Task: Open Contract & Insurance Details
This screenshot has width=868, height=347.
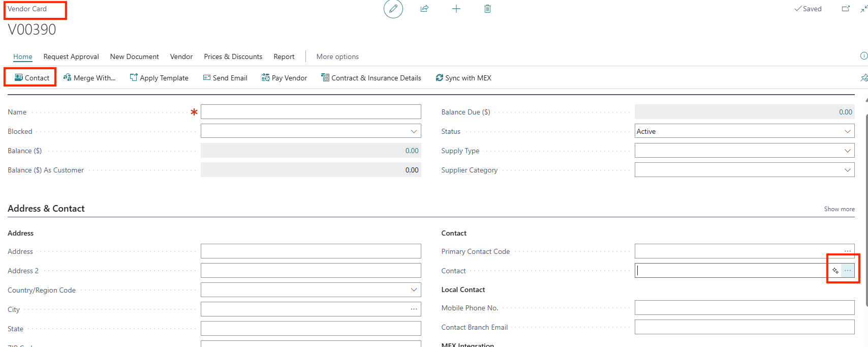Action: 371,78
